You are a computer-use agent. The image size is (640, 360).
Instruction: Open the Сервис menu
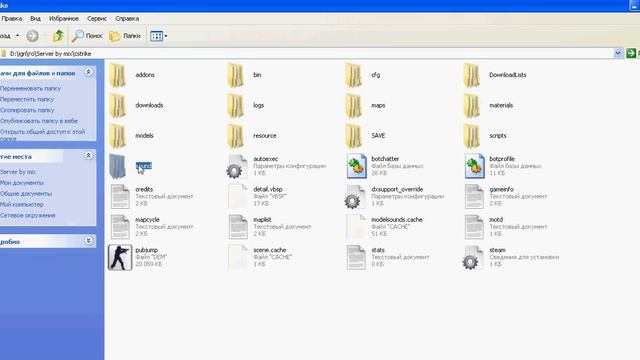pyautogui.click(x=97, y=18)
